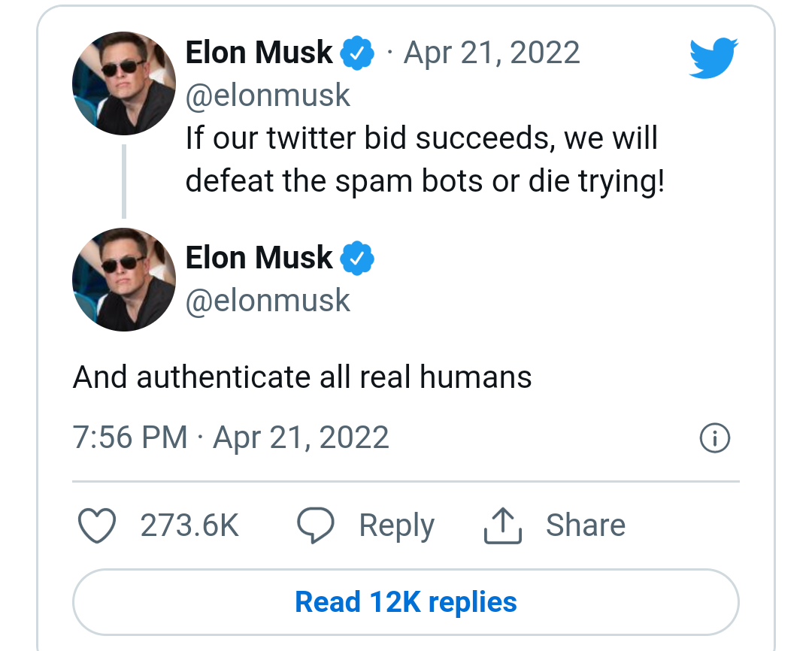This screenshot has width=812, height=651.
Task: Click the blue verified badge on the first tweet
Action: (357, 52)
